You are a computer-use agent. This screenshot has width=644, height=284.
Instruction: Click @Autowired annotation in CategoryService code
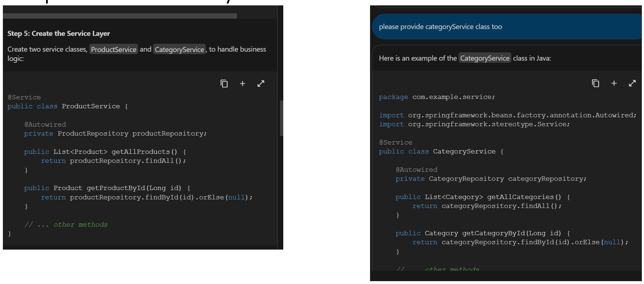tap(417, 170)
